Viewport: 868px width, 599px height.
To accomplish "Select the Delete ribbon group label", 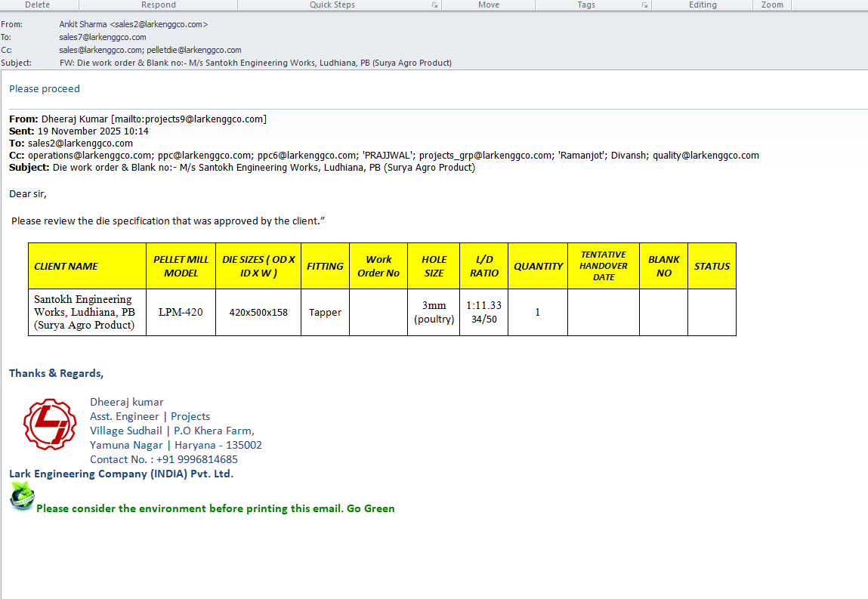I will 38,5.
